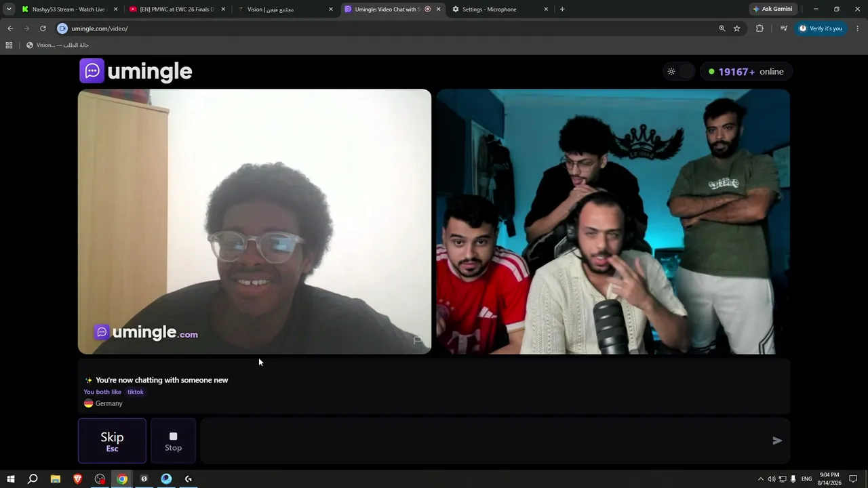Change the ENG input language
The image size is (868, 488).
pos(806,479)
